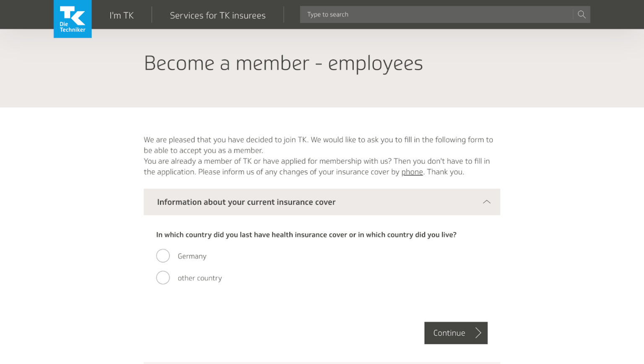
Task: Click the "other country" label text
Action: pos(200,278)
